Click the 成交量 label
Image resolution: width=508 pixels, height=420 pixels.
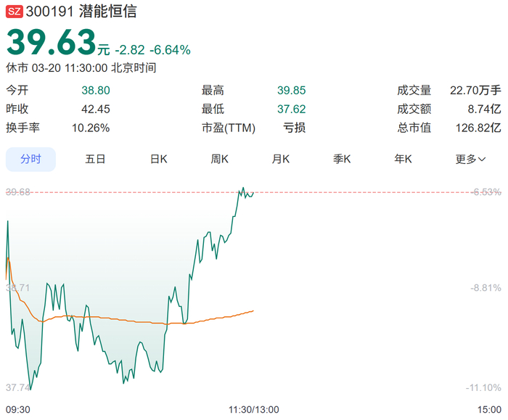click(414, 91)
